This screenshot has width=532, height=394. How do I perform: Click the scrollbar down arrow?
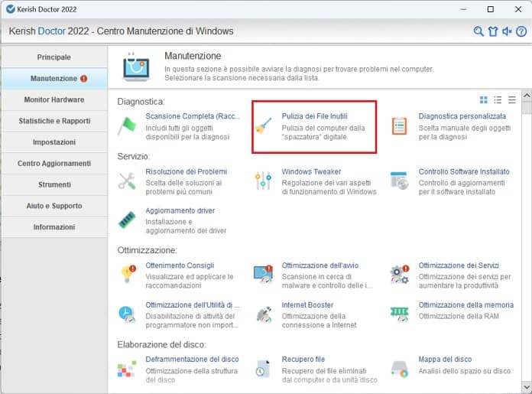click(527, 387)
